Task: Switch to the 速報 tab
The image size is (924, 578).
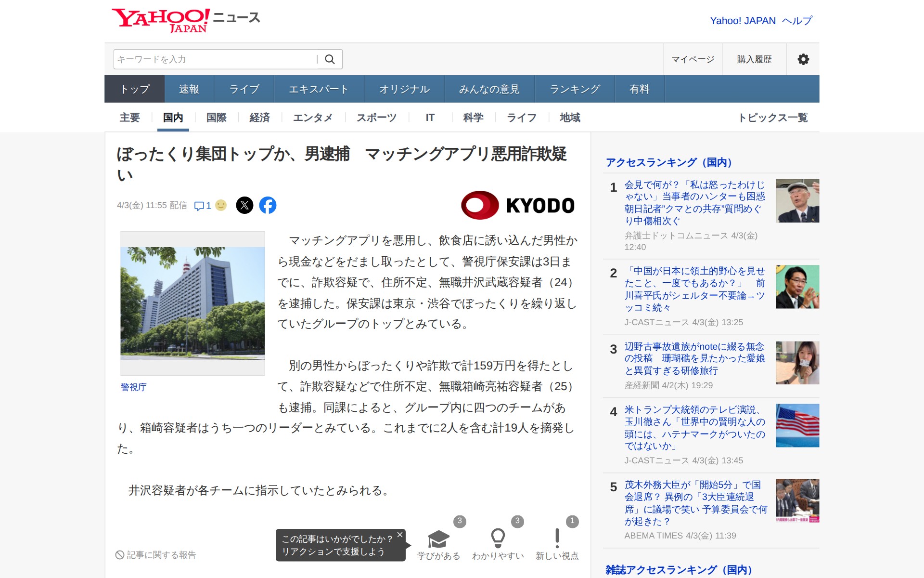Action: [189, 89]
